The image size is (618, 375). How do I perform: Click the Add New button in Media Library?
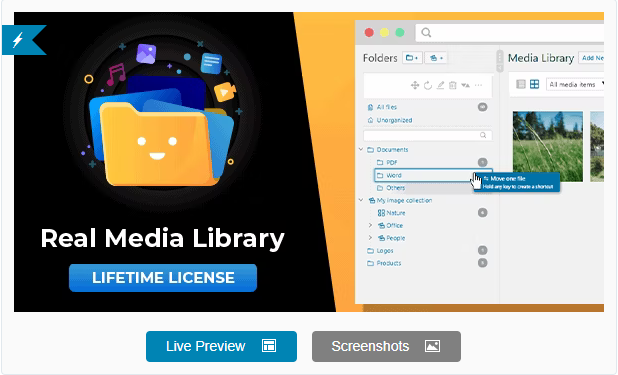(x=591, y=58)
